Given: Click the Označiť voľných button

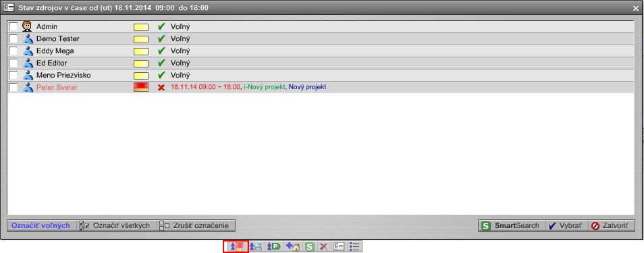Looking at the screenshot, I should pyautogui.click(x=41, y=225).
